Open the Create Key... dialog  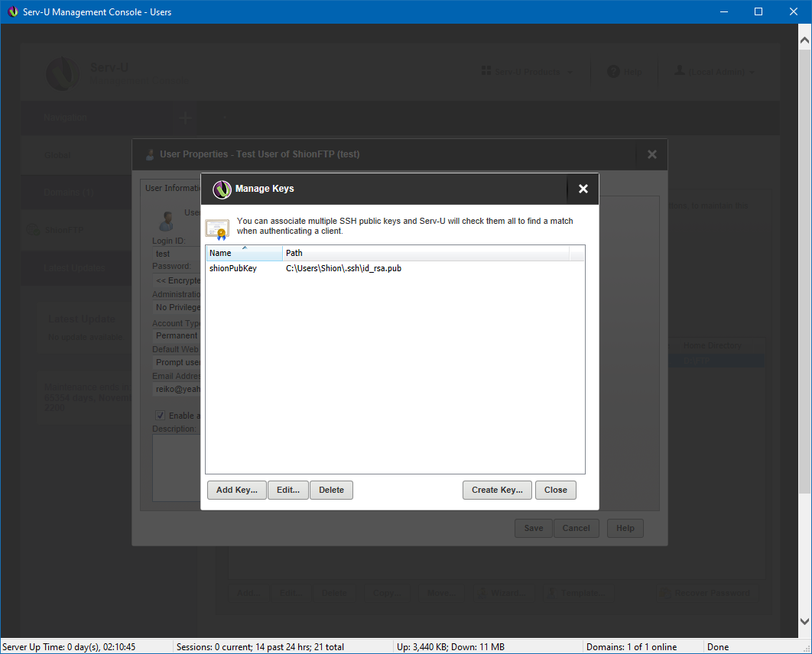click(497, 490)
